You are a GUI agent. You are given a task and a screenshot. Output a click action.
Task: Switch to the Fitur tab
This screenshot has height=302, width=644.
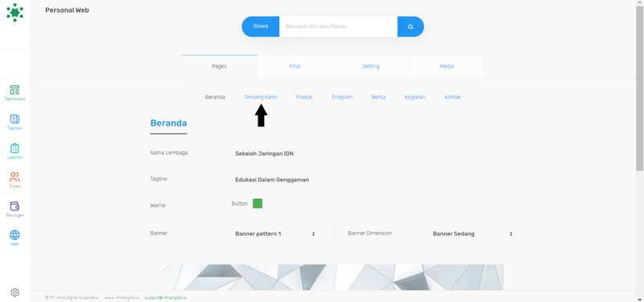click(295, 66)
